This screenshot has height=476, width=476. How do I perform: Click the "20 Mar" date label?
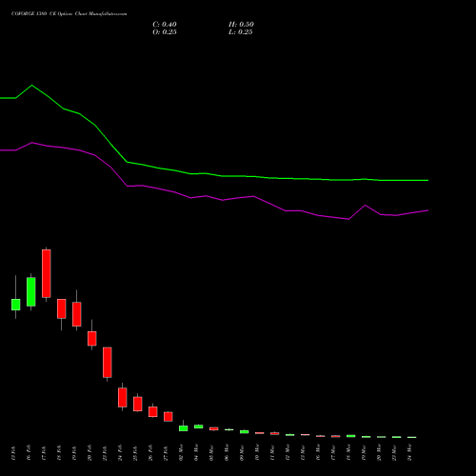click(379, 453)
